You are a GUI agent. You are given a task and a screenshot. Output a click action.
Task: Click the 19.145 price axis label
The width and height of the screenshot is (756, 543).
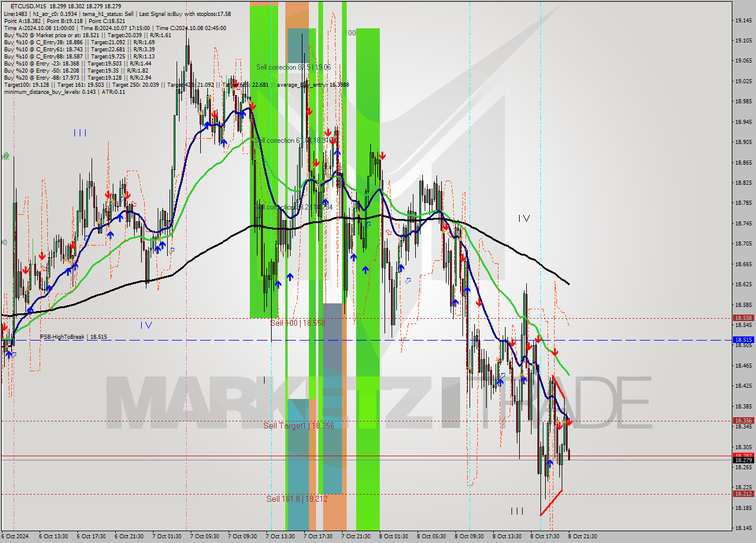[x=743, y=21]
